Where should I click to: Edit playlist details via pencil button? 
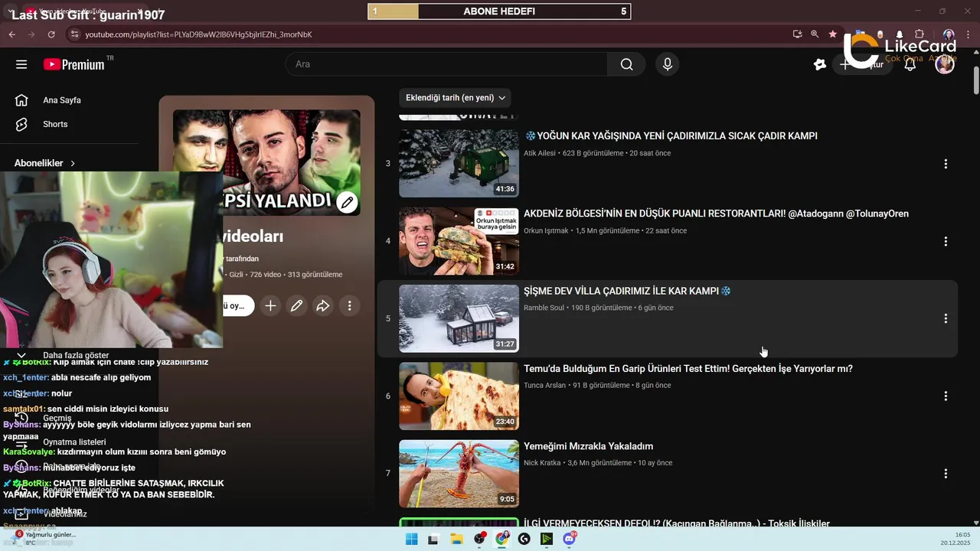(296, 306)
